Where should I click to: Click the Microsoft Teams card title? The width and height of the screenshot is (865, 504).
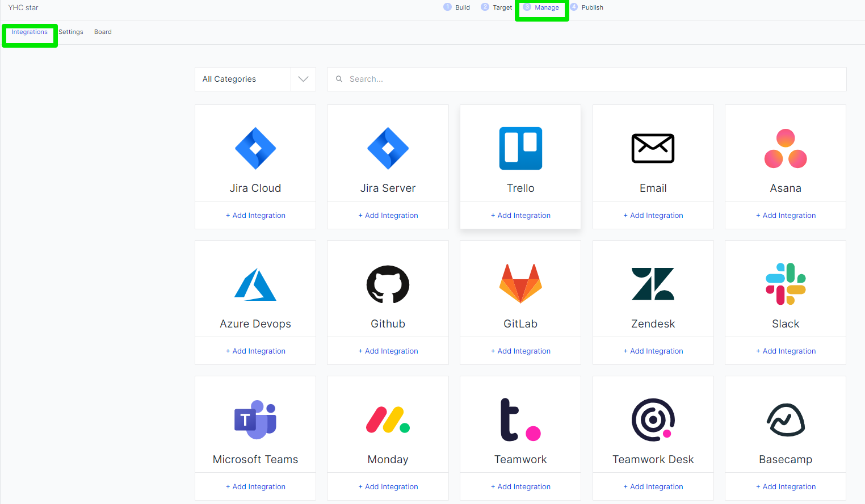(255, 459)
